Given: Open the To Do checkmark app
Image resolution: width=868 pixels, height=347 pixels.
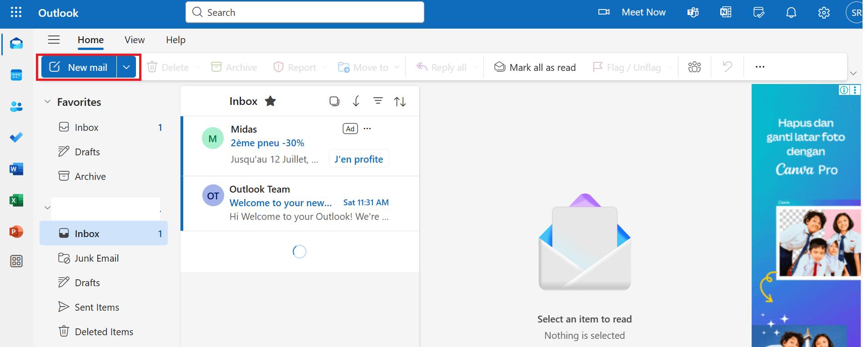Looking at the screenshot, I should coord(16,138).
